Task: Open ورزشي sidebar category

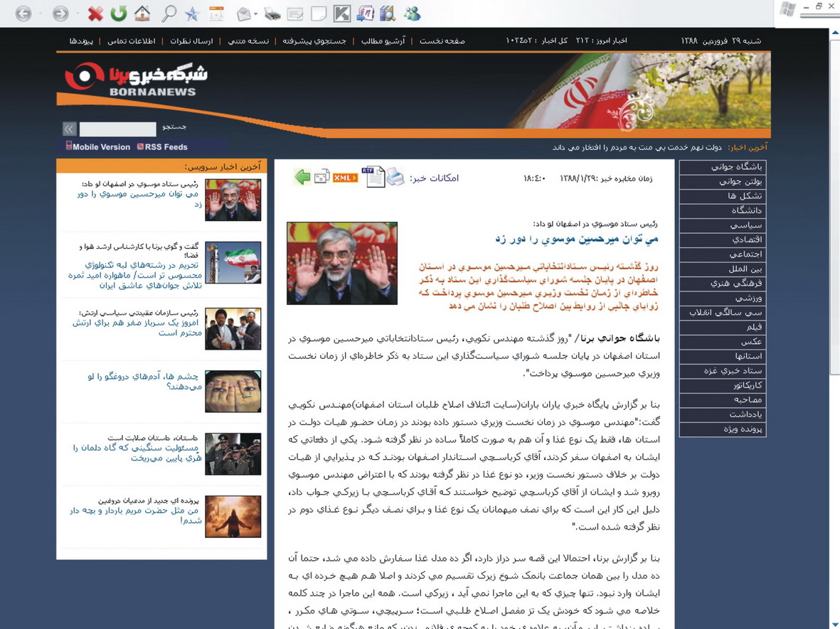Action: (x=722, y=299)
